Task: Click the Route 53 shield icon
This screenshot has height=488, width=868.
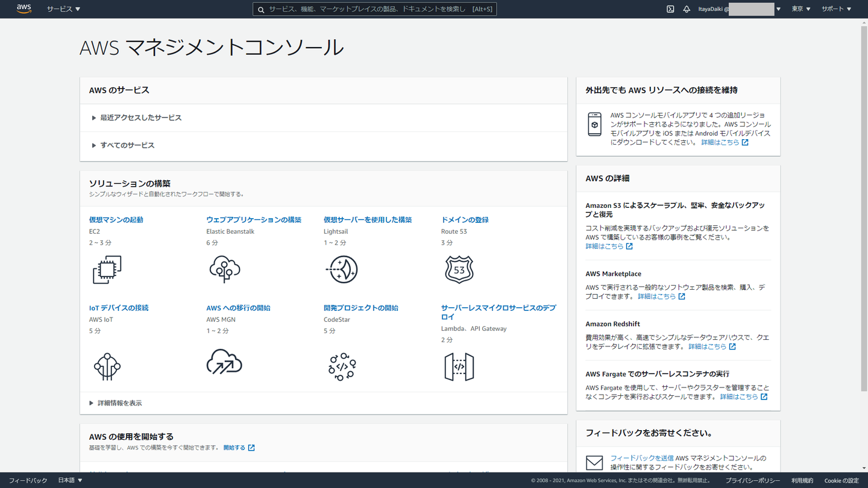Action: click(459, 269)
